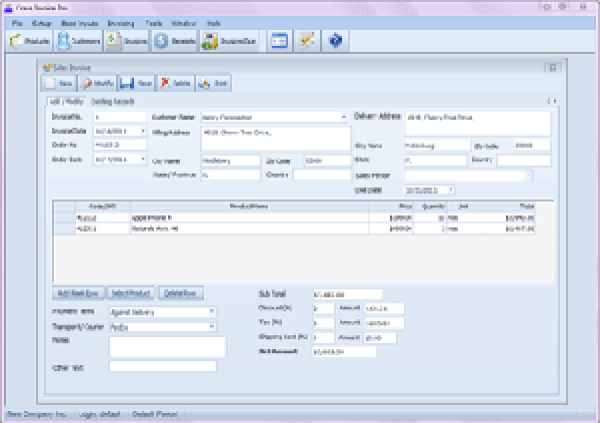This screenshot has width=600, height=423.
Task: Click the Discount percent input field
Action: click(x=324, y=310)
